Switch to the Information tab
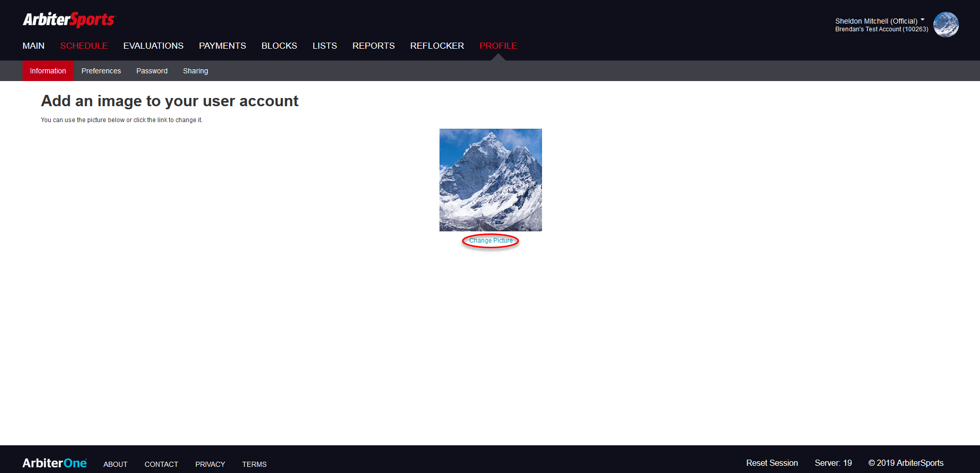The image size is (980, 473). click(x=48, y=71)
